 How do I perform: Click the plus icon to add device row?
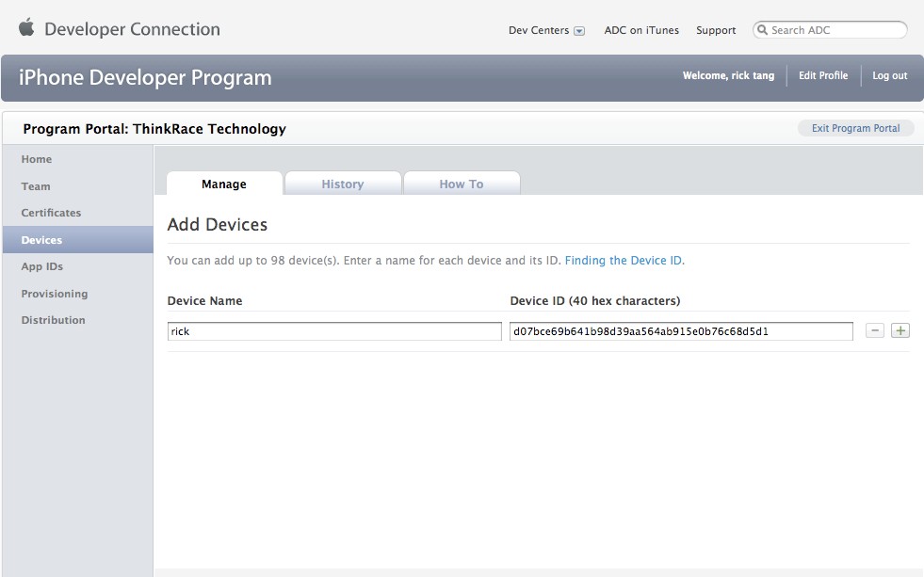[900, 331]
